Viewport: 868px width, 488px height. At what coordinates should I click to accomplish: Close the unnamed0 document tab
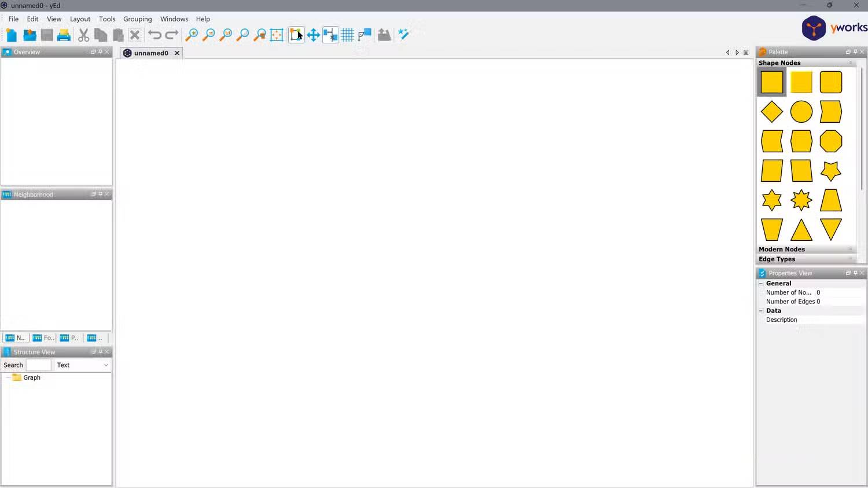tap(177, 53)
